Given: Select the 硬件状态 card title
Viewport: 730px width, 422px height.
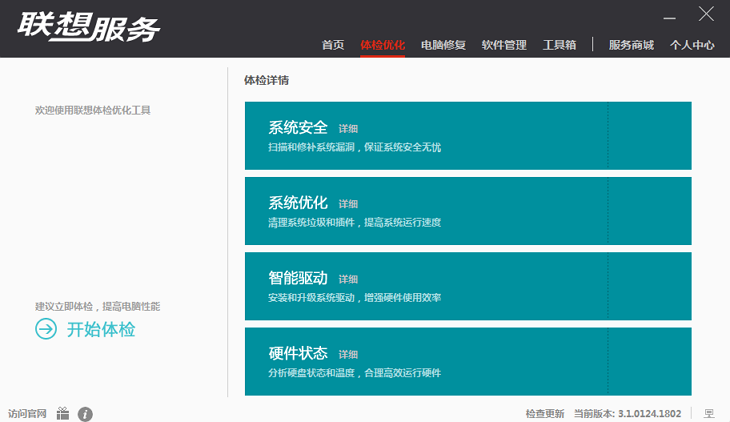Looking at the screenshot, I should (x=298, y=354).
